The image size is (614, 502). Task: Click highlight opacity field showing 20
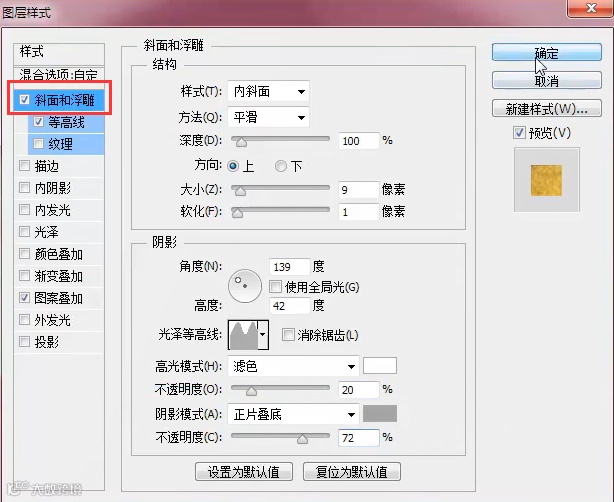[359, 390]
